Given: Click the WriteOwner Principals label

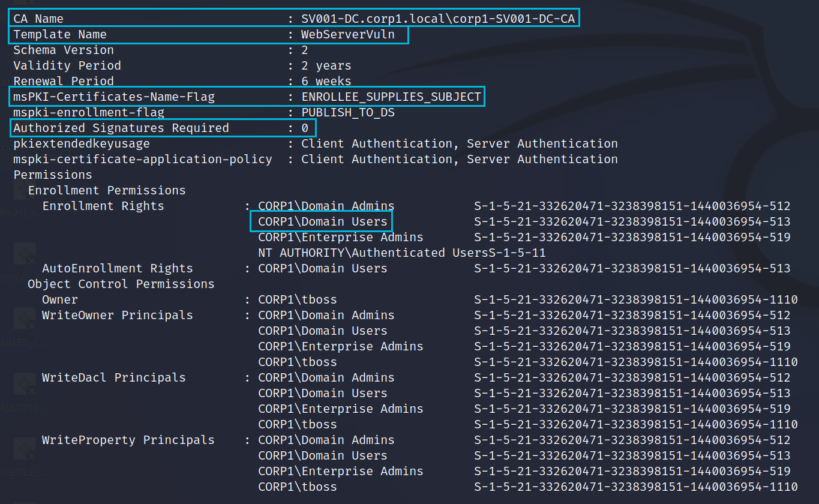Looking at the screenshot, I should coord(118,315).
